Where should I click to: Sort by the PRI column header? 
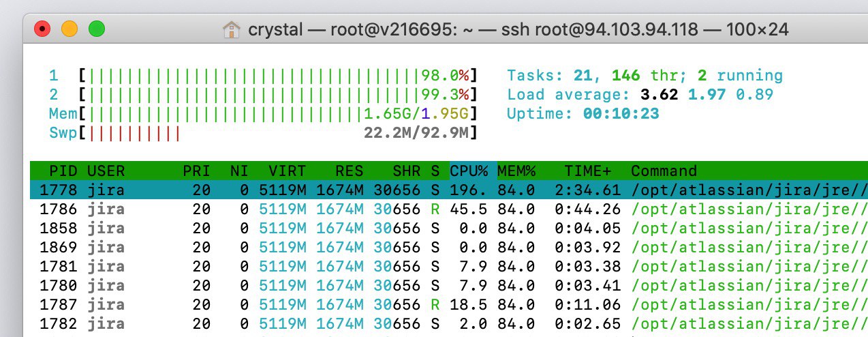(x=196, y=171)
